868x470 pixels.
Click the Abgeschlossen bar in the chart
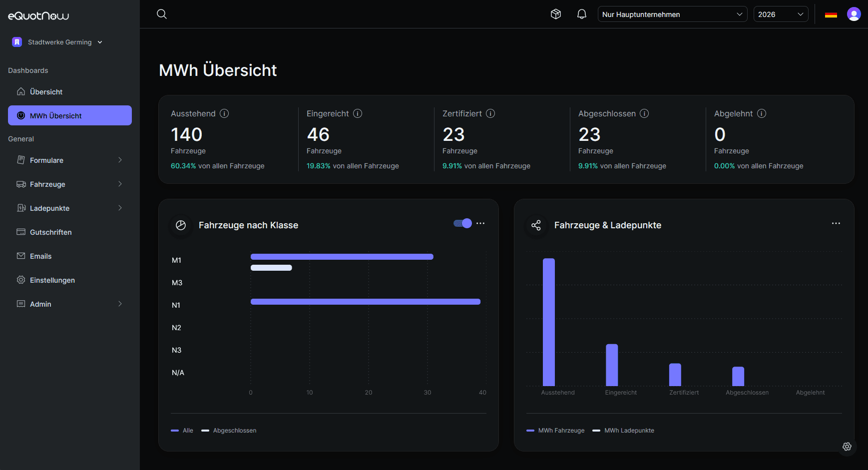[738, 377]
